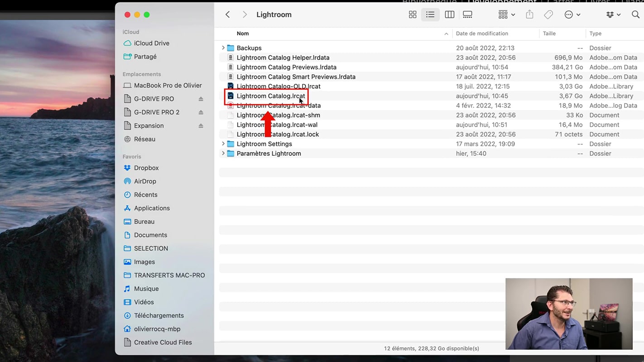Select the Expansion sidebar item
The width and height of the screenshot is (644, 362).
pos(149,126)
